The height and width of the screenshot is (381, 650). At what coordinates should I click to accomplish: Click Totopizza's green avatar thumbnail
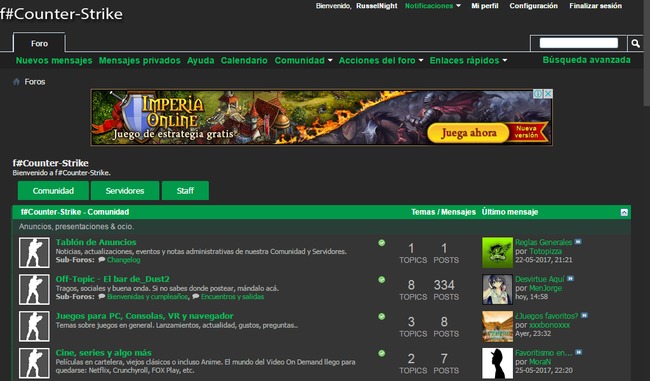pos(497,252)
